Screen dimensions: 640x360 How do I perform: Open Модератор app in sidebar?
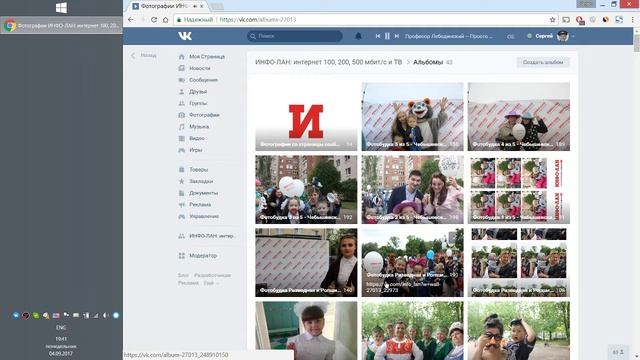pos(198,256)
